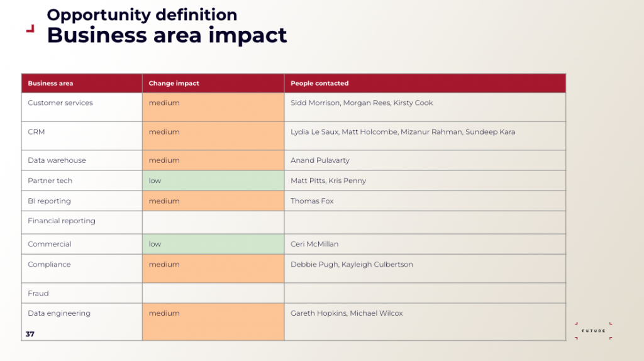Select the "Financial reporting" cell

[62, 221]
